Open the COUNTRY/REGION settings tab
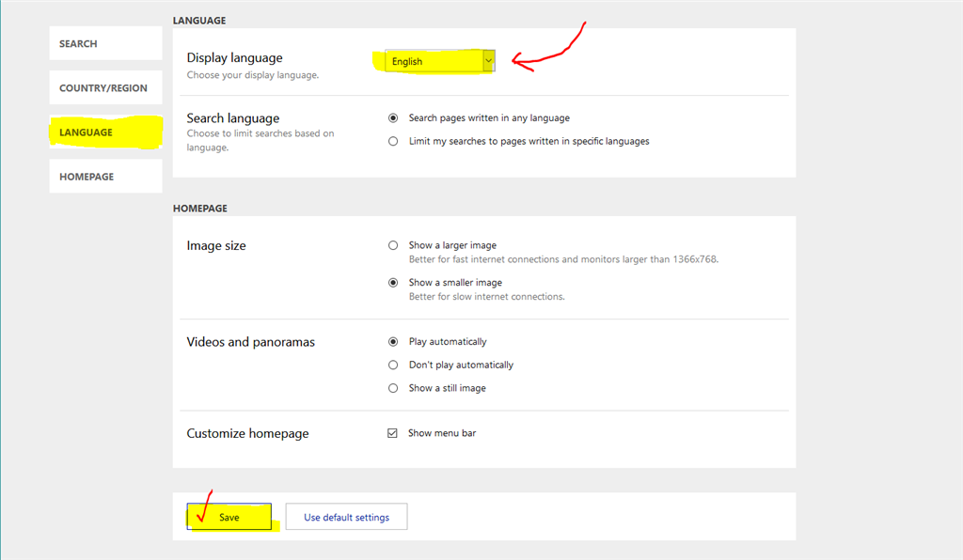Viewport: 963px width, 560px height. 105,87
